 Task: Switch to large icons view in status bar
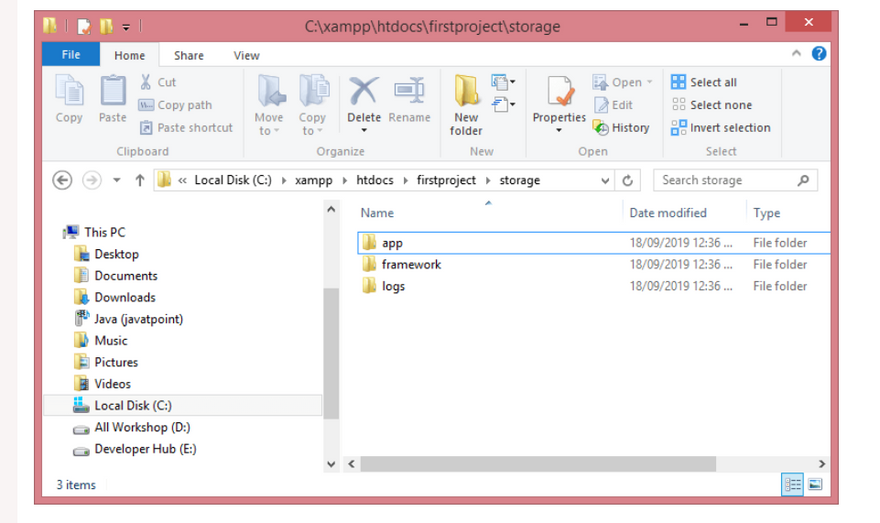coord(815,485)
